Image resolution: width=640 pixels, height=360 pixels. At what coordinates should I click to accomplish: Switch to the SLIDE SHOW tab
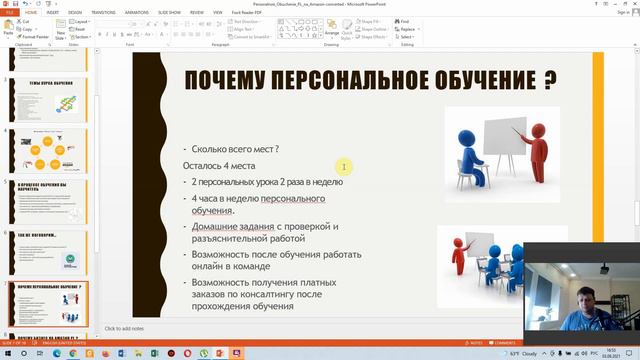coord(169,12)
